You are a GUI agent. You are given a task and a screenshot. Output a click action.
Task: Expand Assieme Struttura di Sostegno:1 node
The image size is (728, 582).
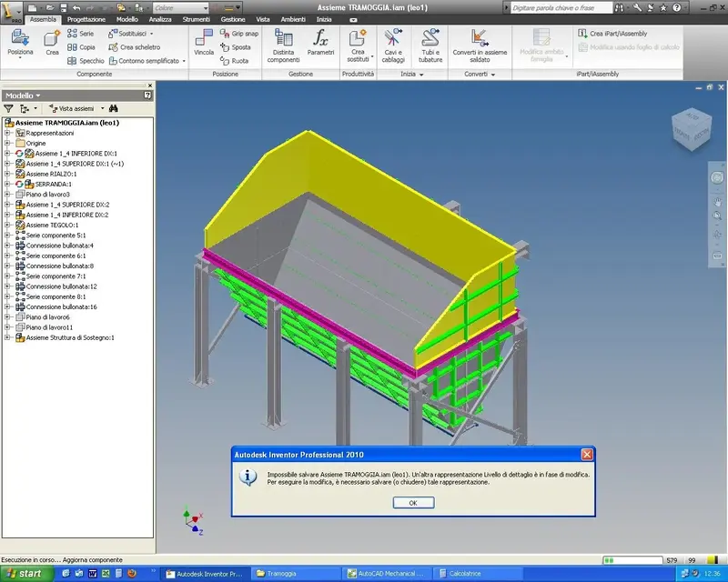7,338
